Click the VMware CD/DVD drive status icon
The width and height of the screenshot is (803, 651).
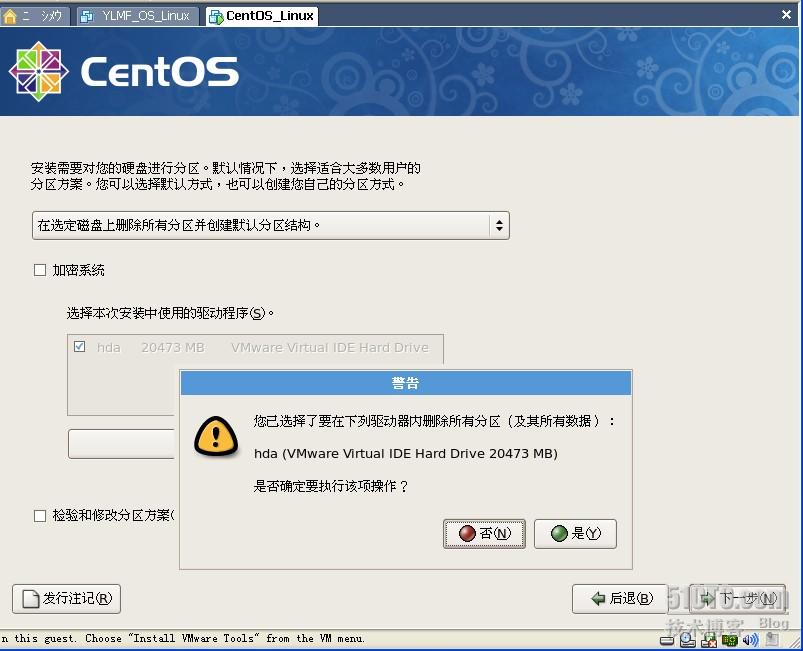688,640
